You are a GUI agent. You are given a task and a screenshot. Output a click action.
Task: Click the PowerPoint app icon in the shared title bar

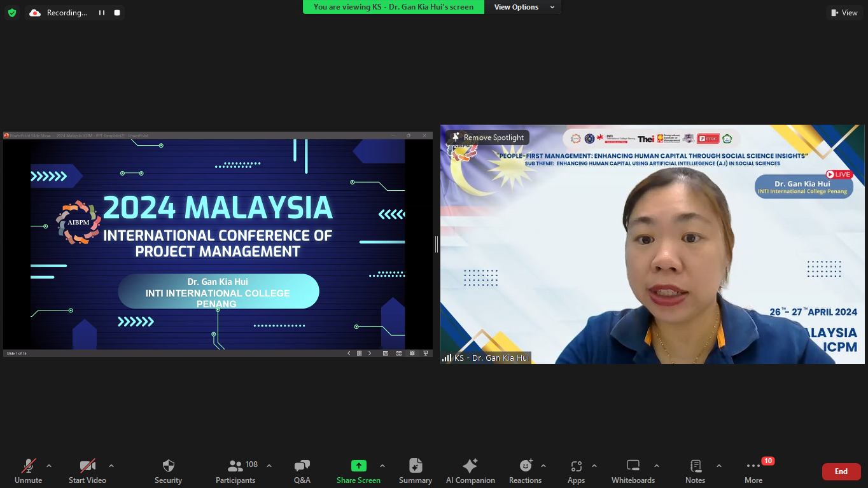6,136
